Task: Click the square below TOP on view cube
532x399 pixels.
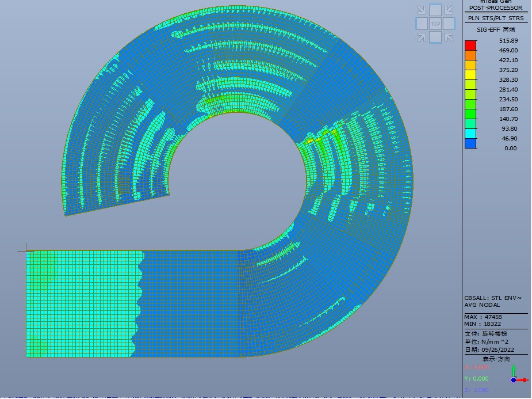Action: 435,37
